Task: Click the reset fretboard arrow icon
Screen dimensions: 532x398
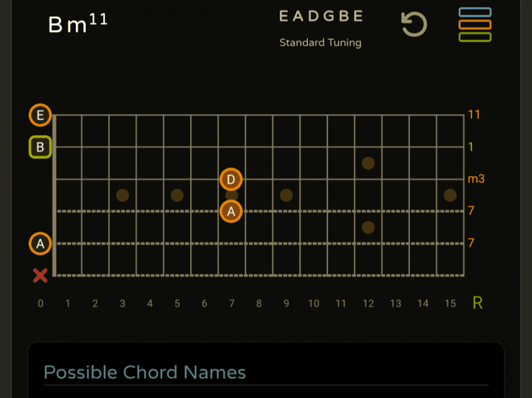Action: (x=414, y=25)
